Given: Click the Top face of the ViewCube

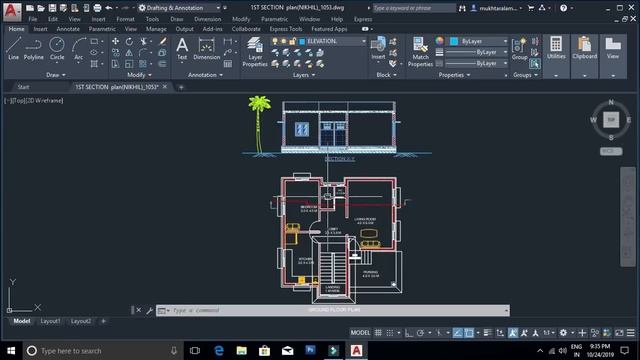Looking at the screenshot, I should tap(611, 120).
